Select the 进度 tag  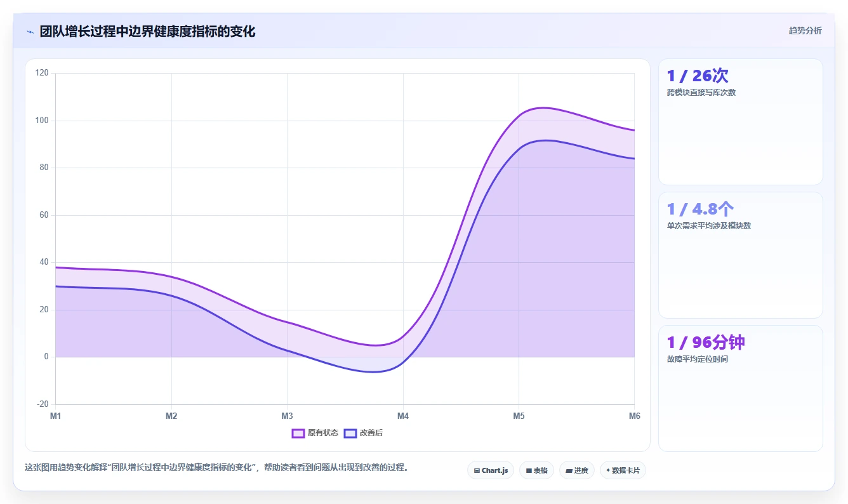pyautogui.click(x=577, y=470)
